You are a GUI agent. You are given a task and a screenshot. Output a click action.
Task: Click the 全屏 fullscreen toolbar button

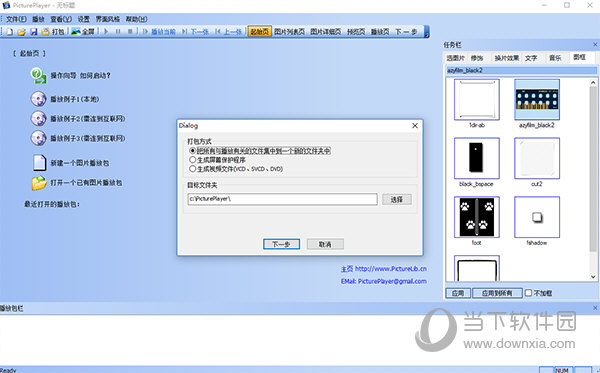tap(83, 32)
